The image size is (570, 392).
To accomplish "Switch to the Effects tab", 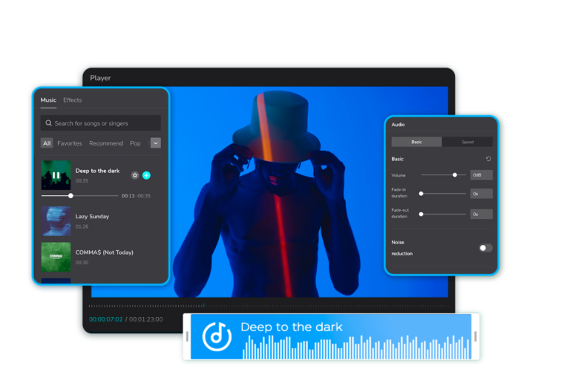I will coord(72,100).
